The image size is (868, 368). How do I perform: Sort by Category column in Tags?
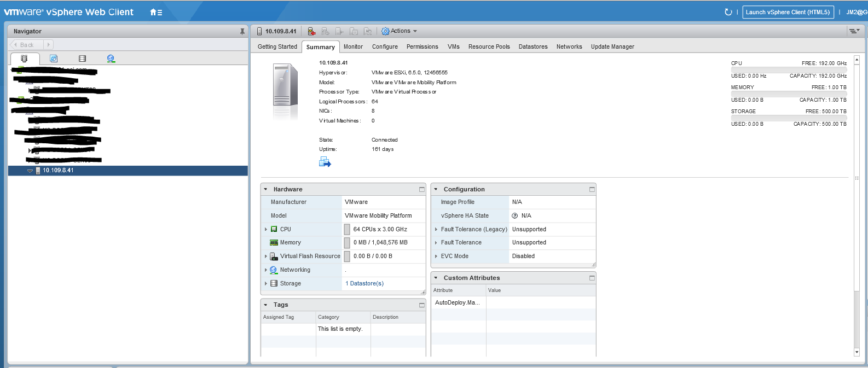click(343, 317)
